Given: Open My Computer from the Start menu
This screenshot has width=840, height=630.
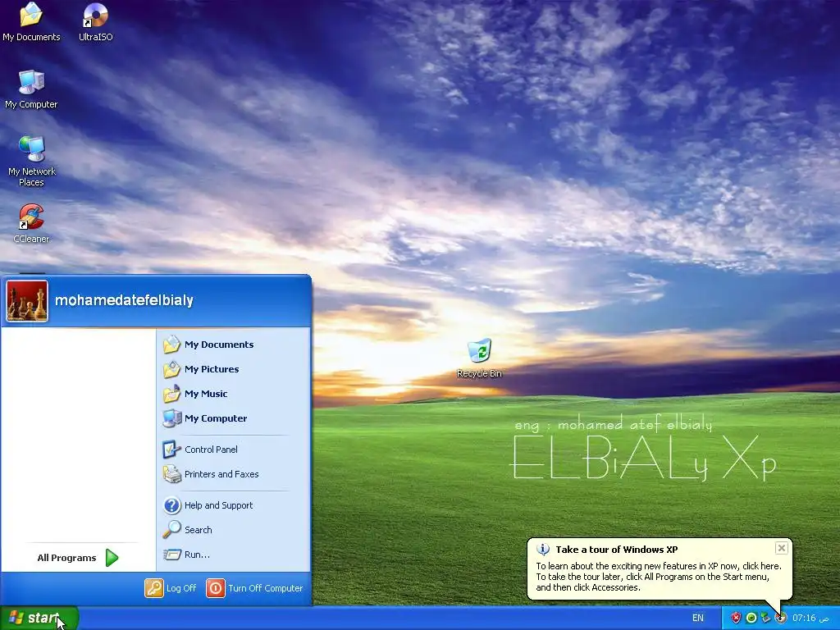Looking at the screenshot, I should (216, 418).
